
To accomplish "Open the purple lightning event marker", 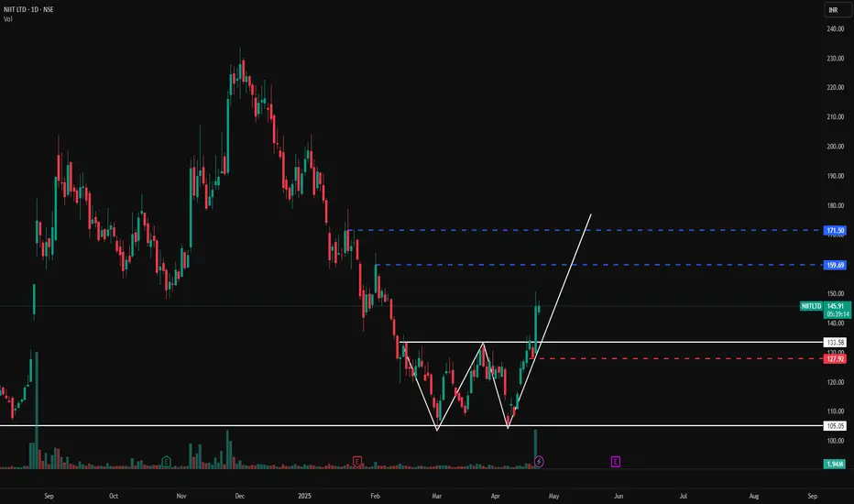I will click(x=539, y=462).
